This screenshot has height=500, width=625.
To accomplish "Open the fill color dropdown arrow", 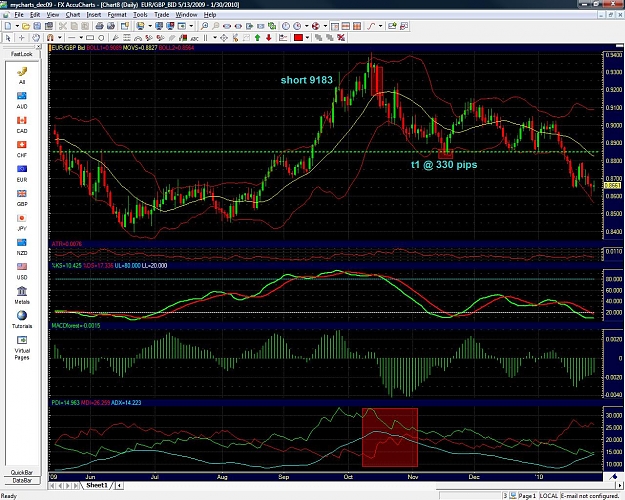I will 307,38.
